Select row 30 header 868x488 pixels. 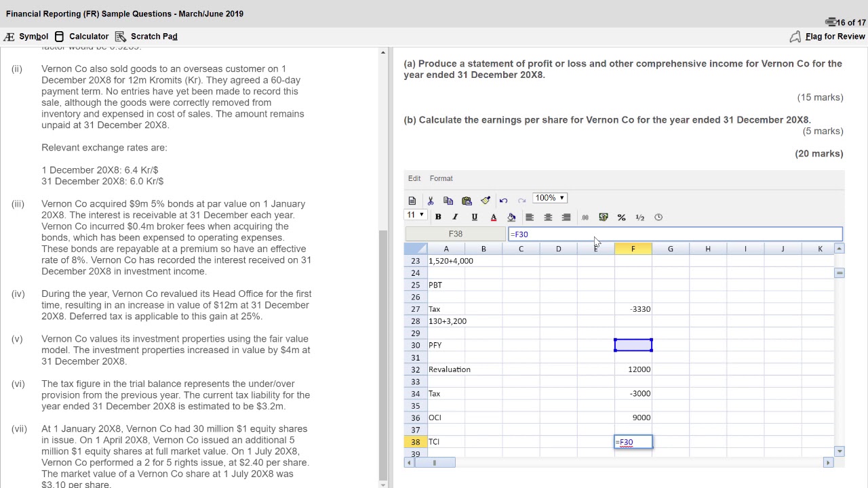pos(416,345)
